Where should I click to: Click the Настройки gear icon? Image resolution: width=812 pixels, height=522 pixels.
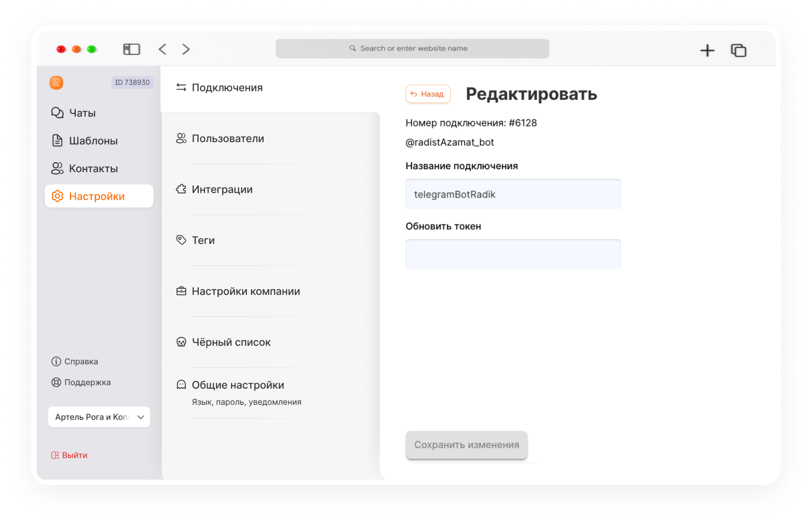tap(57, 196)
